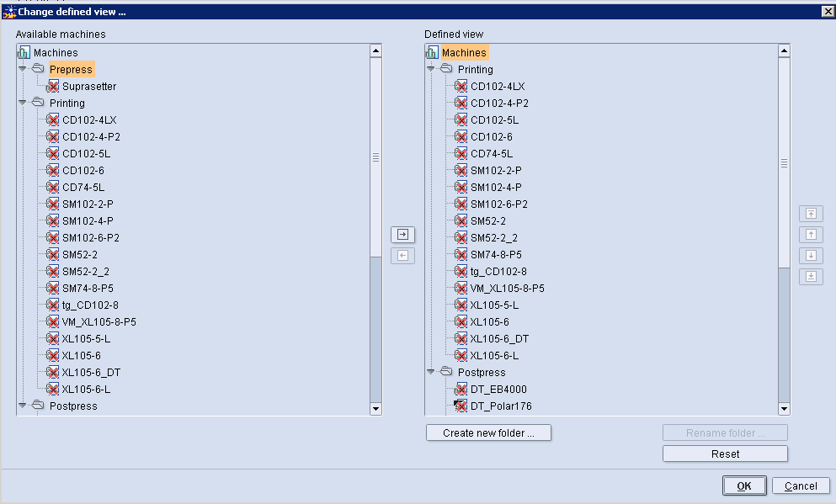Click the move-to-top arrow button
The image size is (836, 504).
[811, 213]
